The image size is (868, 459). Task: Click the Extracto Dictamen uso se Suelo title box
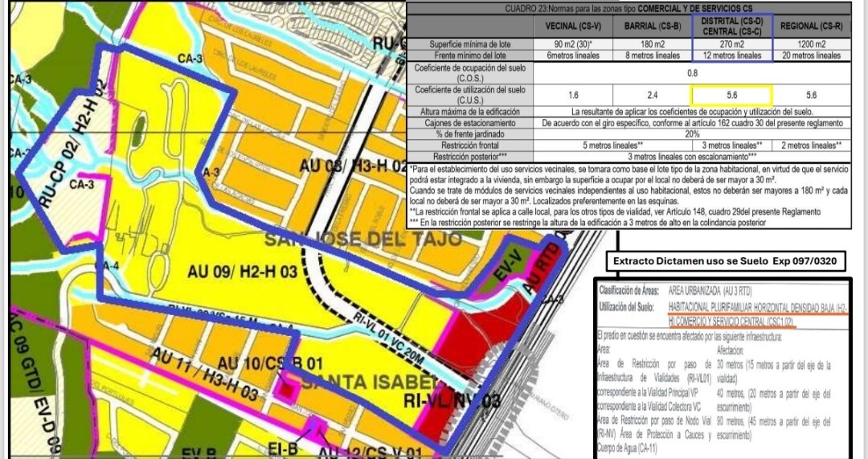(729, 261)
